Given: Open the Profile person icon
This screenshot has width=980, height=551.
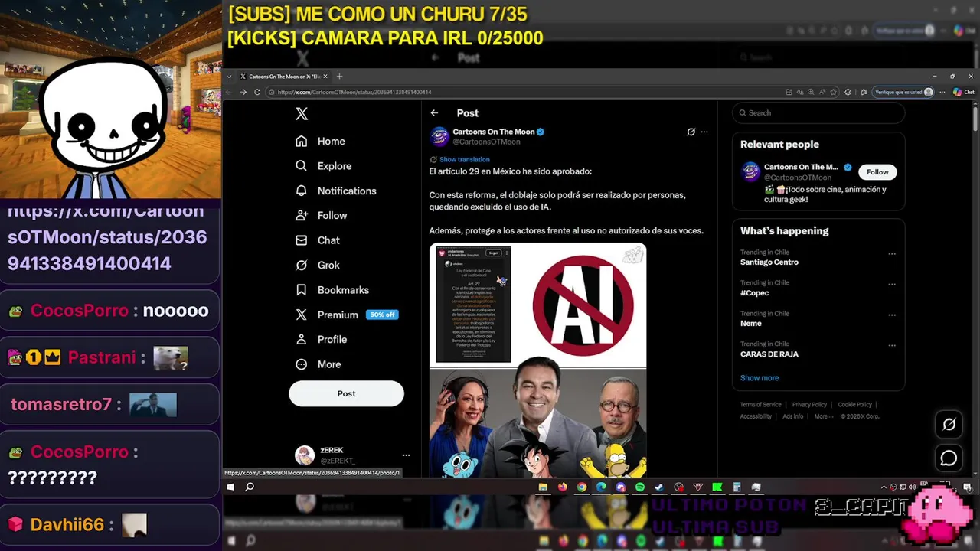Looking at the screenshot, I should click(302, 339).
